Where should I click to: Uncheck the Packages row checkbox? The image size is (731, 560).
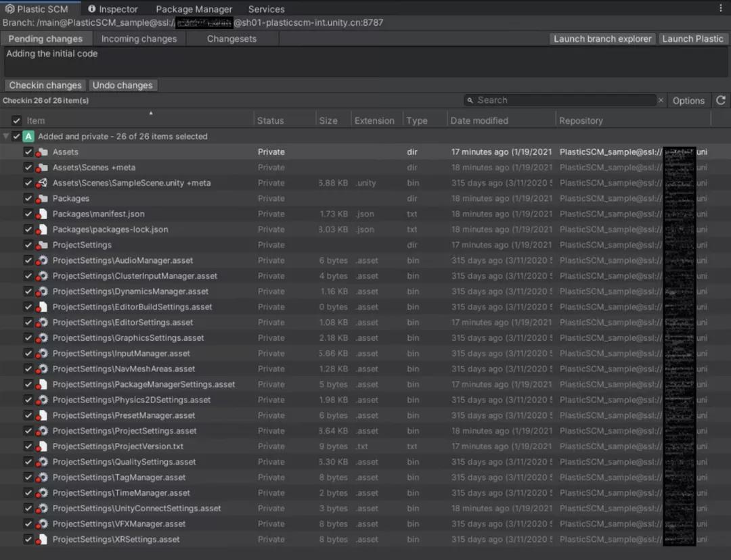[x=28, y=198]
